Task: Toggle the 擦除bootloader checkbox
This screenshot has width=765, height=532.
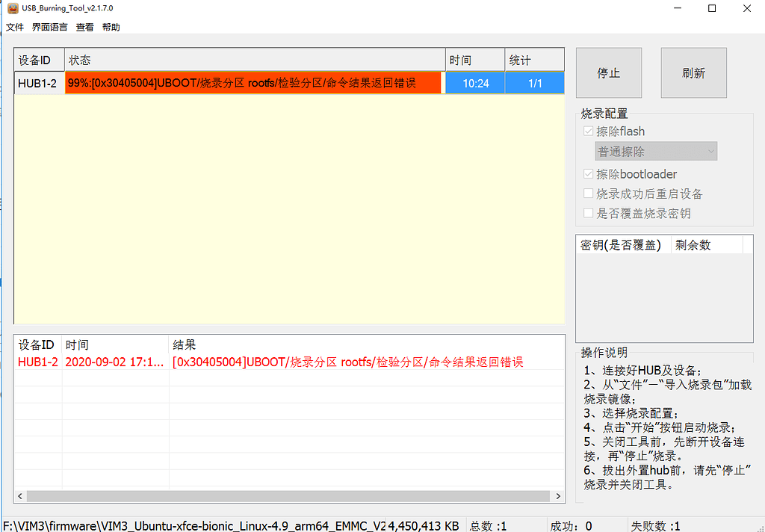Action: (x=589, y=174)
